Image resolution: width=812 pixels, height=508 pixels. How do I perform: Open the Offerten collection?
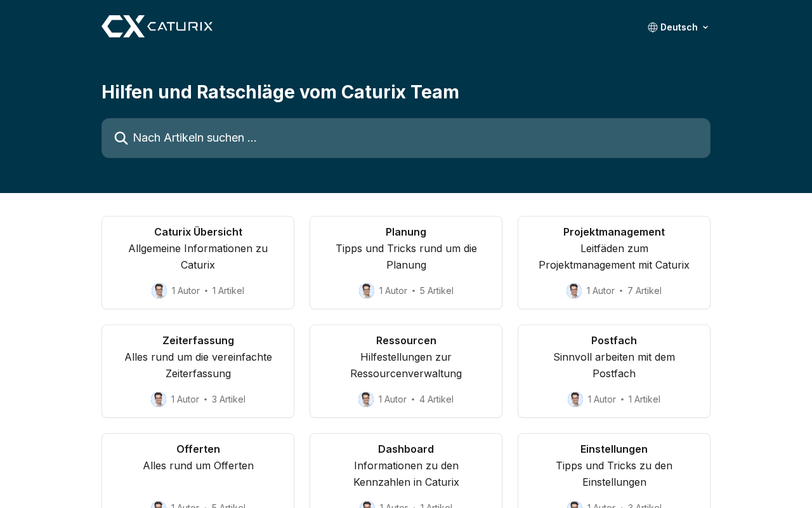point(198,450)
